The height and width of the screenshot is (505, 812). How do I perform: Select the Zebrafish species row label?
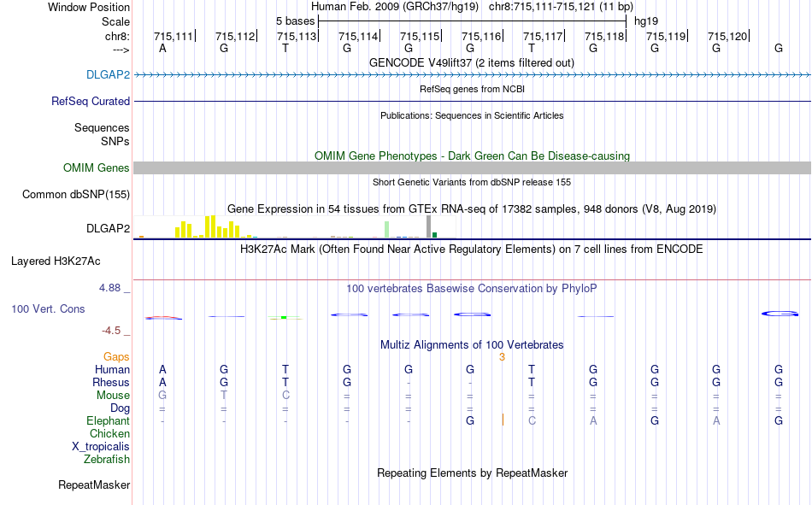click(x=107, y=460)
